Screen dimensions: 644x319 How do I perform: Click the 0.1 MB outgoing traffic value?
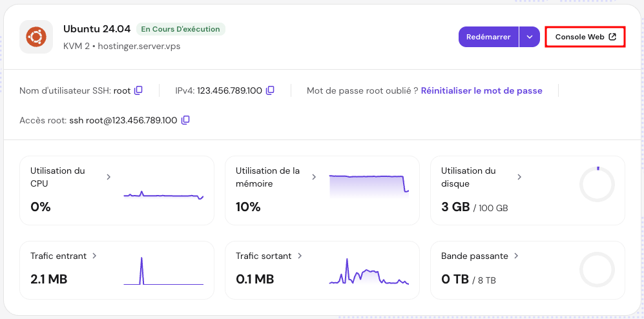coord(254,280)
